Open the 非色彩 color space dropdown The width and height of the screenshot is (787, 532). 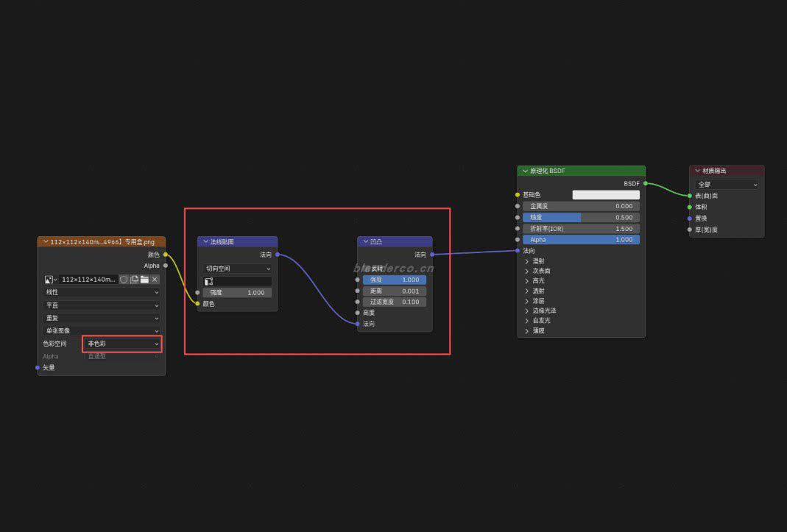click(122, 344)
